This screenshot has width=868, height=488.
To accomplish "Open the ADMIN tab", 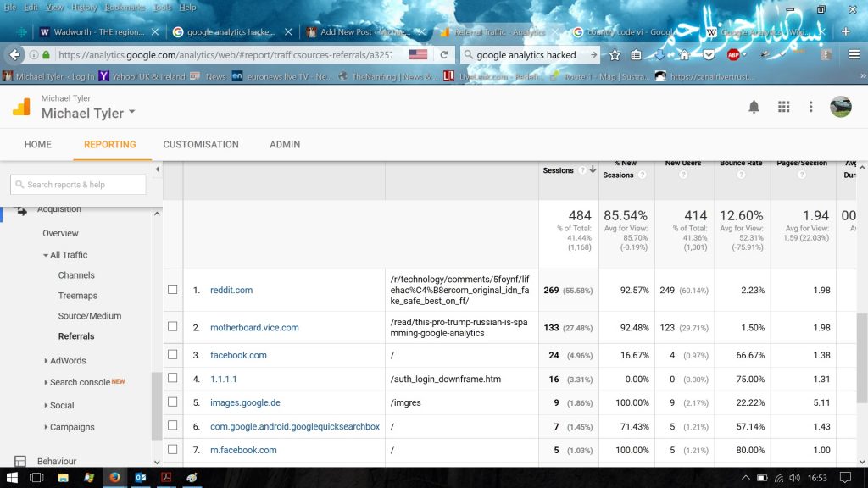I will click(x=285, y=144).
